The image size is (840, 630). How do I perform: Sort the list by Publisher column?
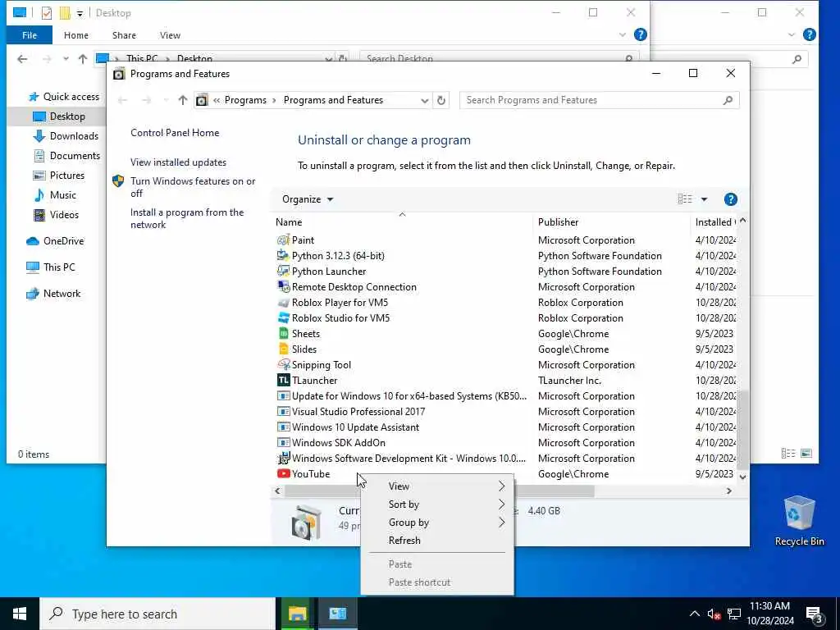tap(558, 222)
